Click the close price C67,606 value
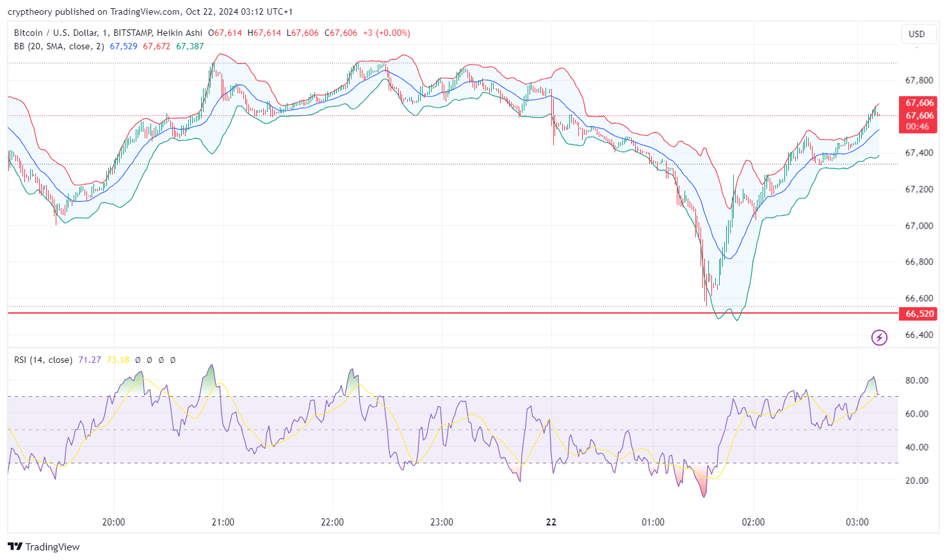Image resolution: width=947 pixels, height=560 pixels. [341, 33]
